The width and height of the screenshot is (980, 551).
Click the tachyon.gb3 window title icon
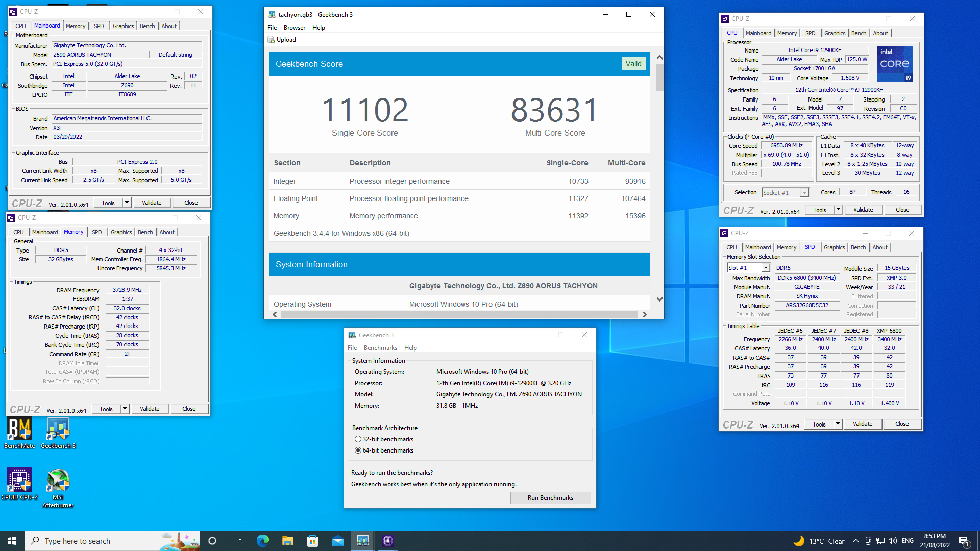coord(272,14)
